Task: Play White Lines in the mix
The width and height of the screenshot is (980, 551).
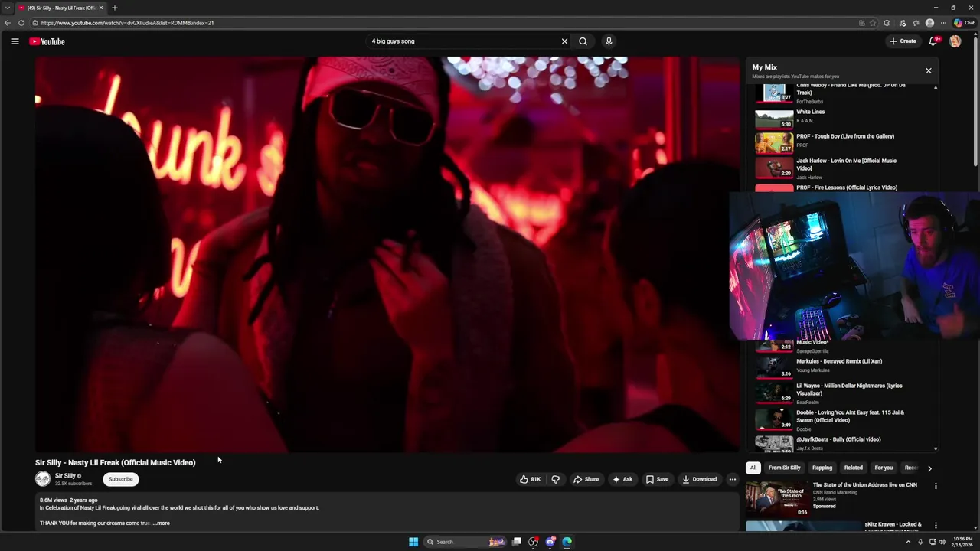Action: coord(842,117)
